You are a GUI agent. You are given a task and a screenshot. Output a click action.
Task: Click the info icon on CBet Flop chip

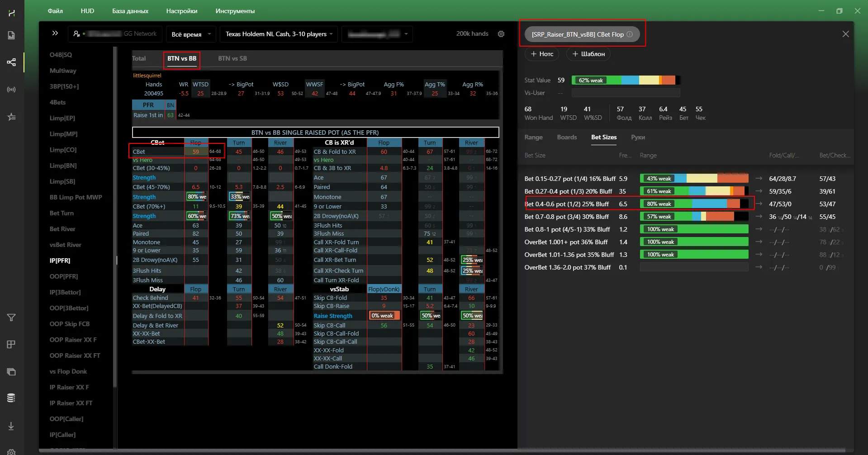tap(630, 34)
